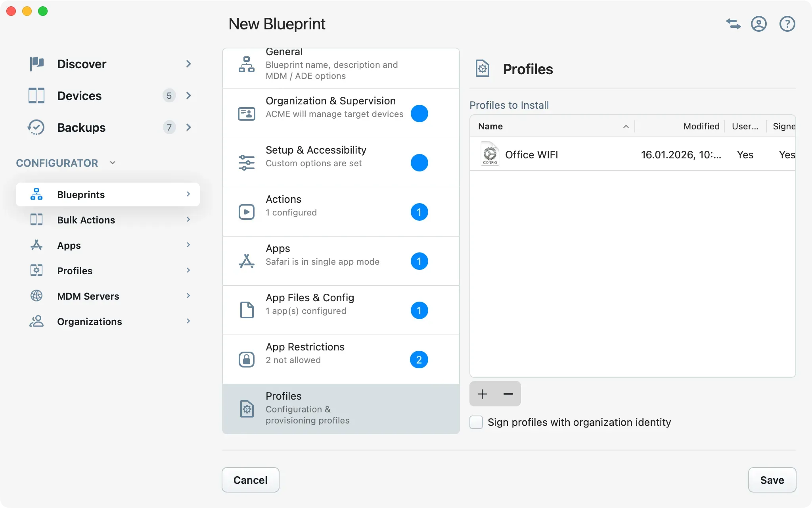Select the Bulk Actions icon
Viewport: 812px width, 508px height.
[x=36, y=219]
